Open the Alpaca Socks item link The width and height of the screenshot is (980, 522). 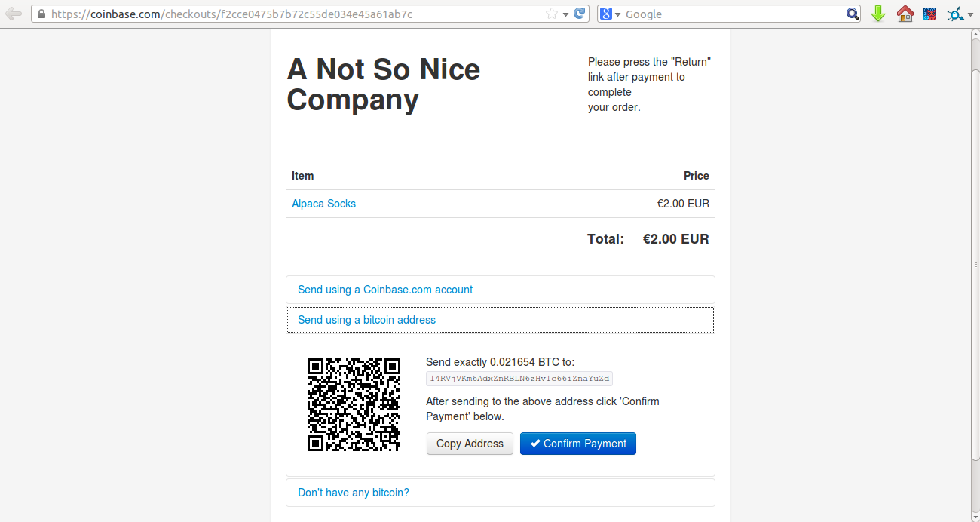point(323,203)
